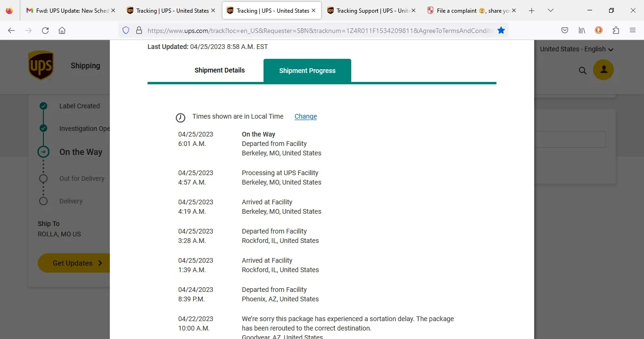Click the UPS shield logo

click(41, 65)
